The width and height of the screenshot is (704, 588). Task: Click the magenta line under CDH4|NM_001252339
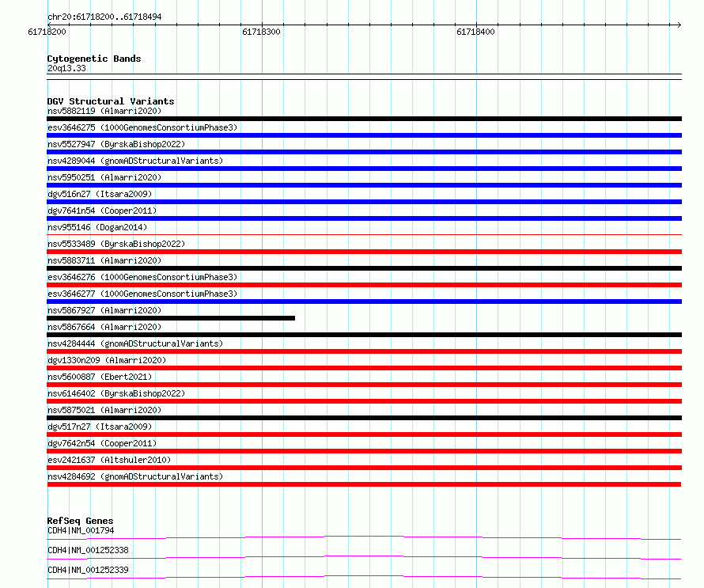pos(364,577)
